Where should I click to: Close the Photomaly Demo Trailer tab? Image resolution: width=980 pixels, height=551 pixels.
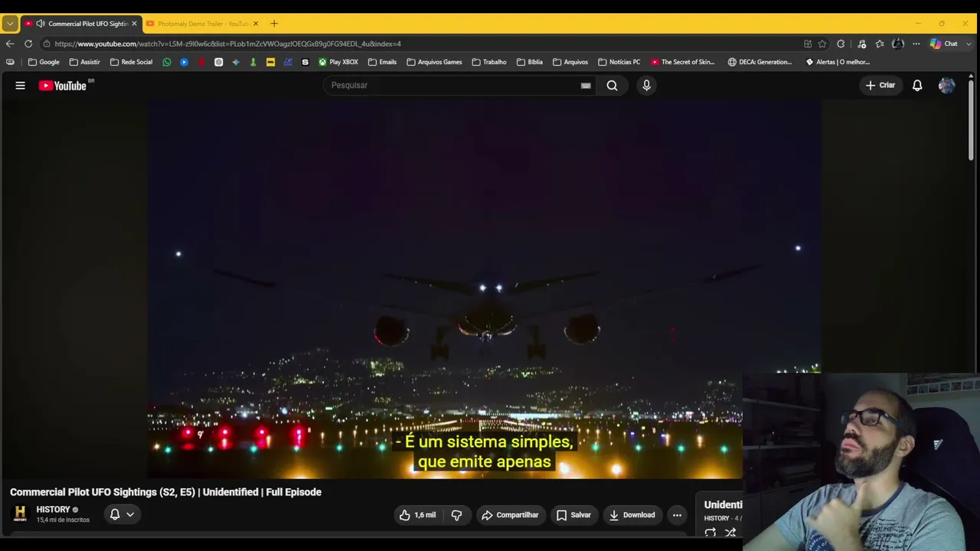(x=256, y=24)
